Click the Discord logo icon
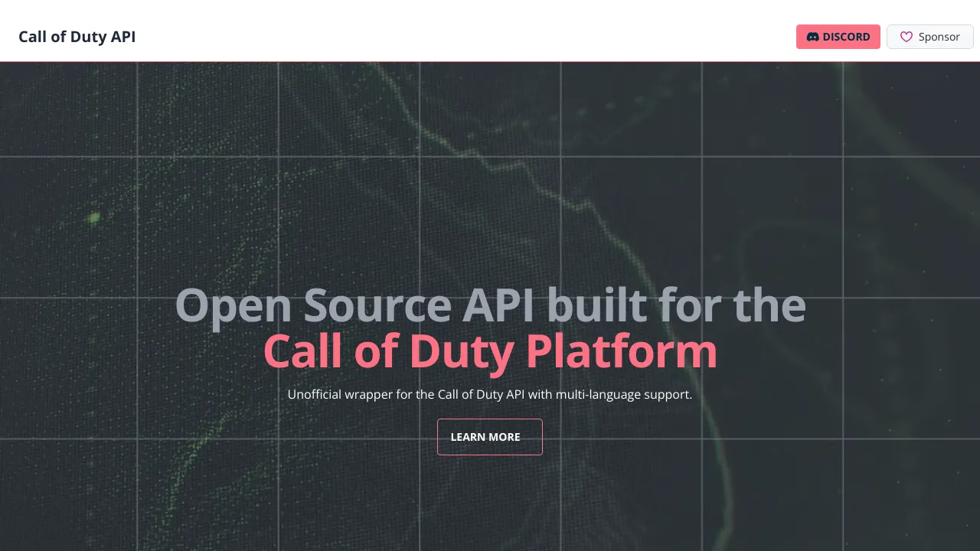The height and width of the screenshot is (551, 980). click(x=813, y=37)
